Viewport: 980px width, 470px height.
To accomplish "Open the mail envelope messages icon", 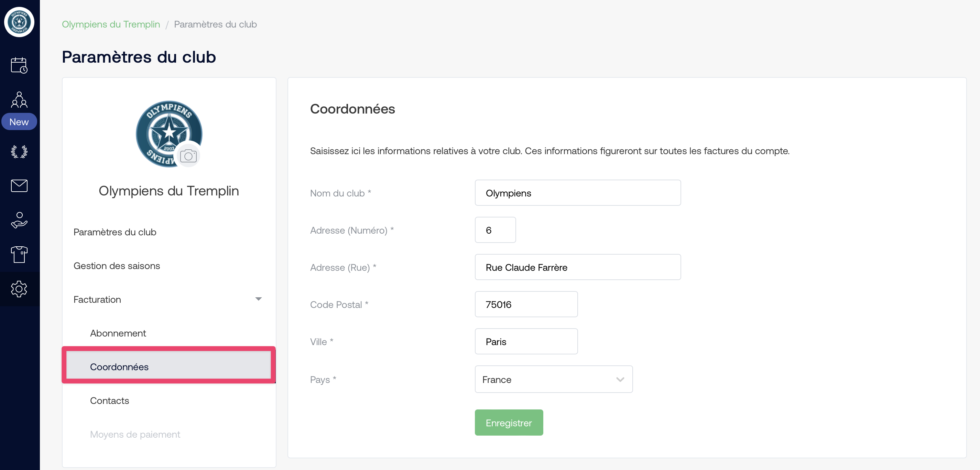I will coord(19,186).
